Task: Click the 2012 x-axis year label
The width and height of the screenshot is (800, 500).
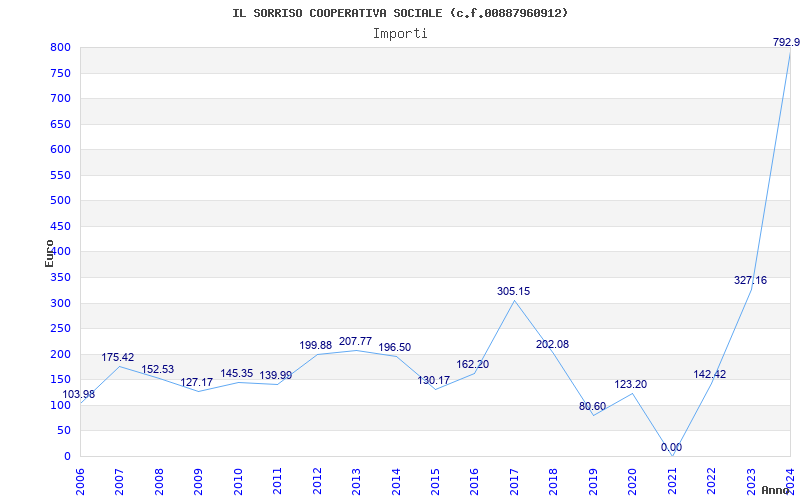Action: pos(317,482)
